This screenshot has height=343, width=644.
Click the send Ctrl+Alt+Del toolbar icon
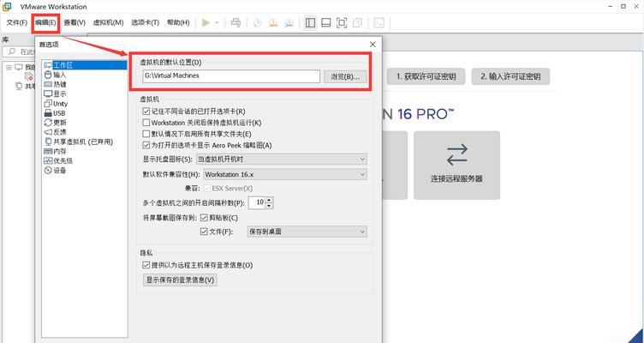tap(236, 22)
